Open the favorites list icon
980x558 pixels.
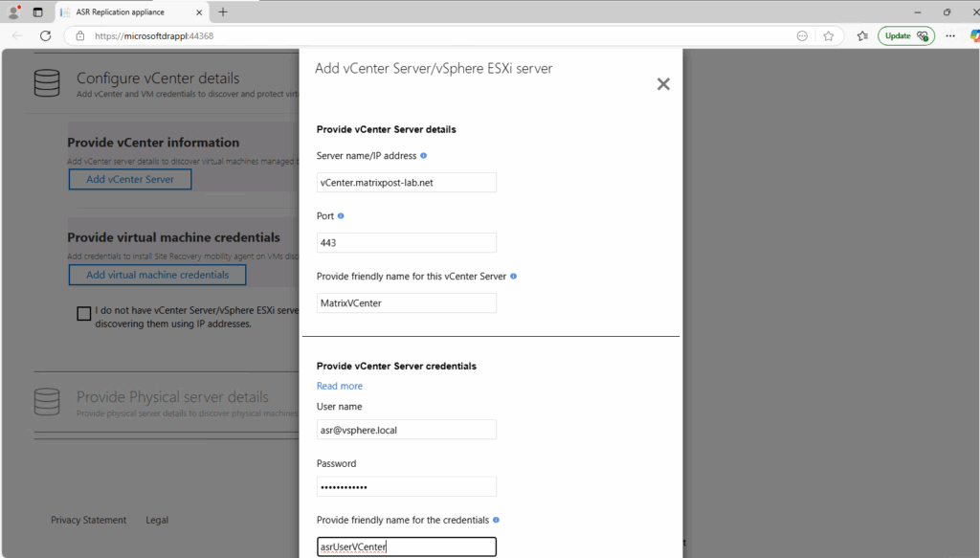coord(862,35)
